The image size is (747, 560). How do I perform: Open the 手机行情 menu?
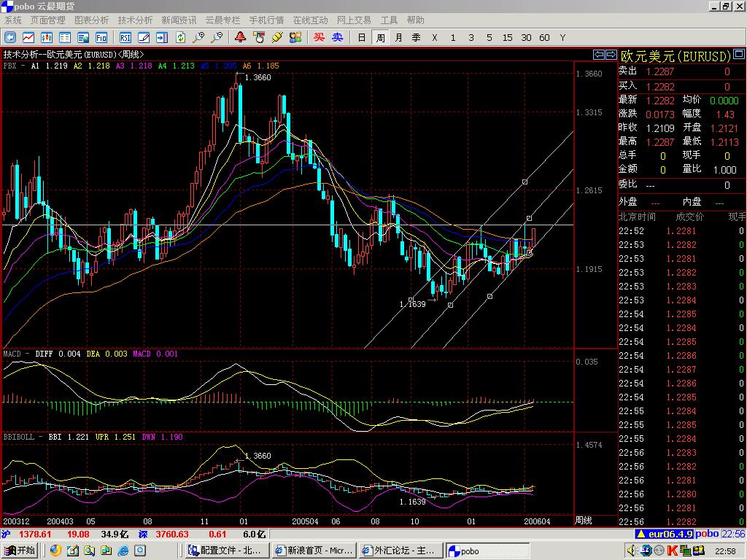click(x=266, y=20)
